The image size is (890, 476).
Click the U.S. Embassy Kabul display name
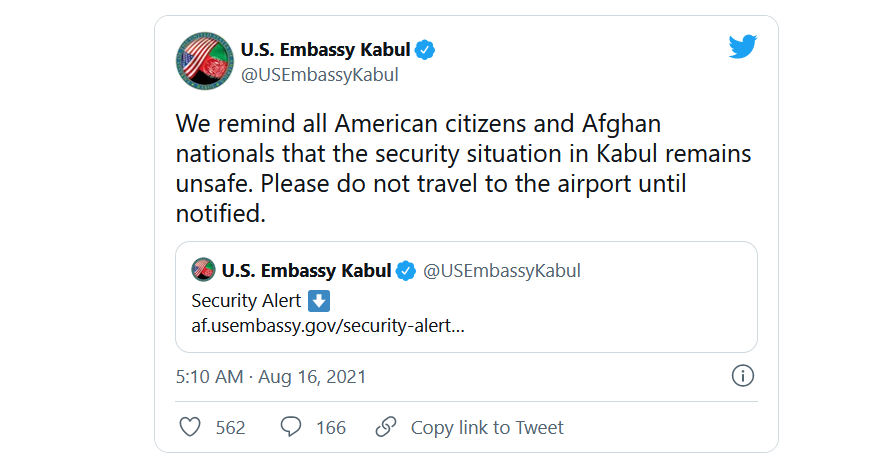point(325,50)
